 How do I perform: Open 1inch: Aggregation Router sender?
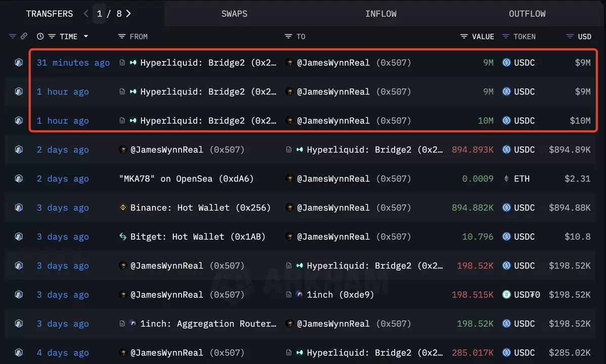[x=208, y=324]
